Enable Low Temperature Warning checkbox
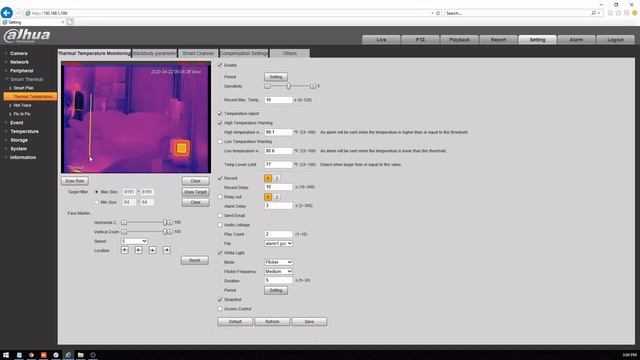The height and width of the screenshot is (360, 640). pos(220,142)
